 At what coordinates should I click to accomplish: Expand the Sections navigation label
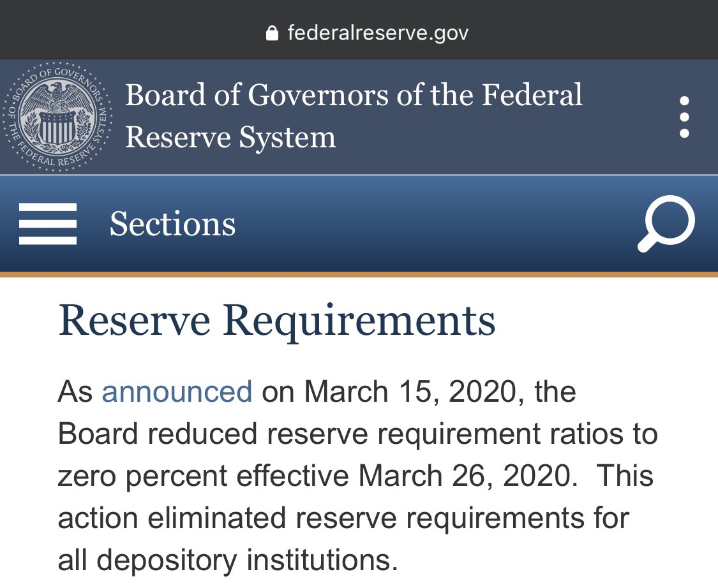[x=172, y=224]
